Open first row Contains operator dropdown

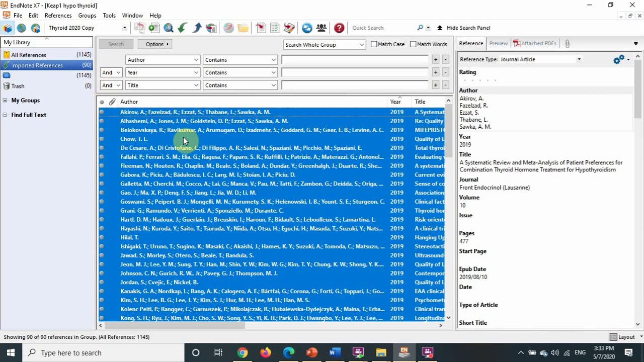click(x=240, y=60)
